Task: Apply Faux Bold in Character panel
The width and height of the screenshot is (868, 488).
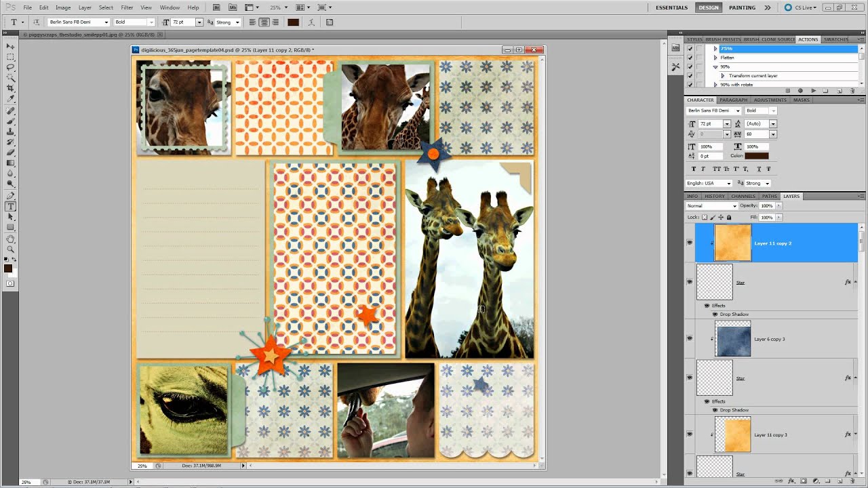Action: coord(693,169)
